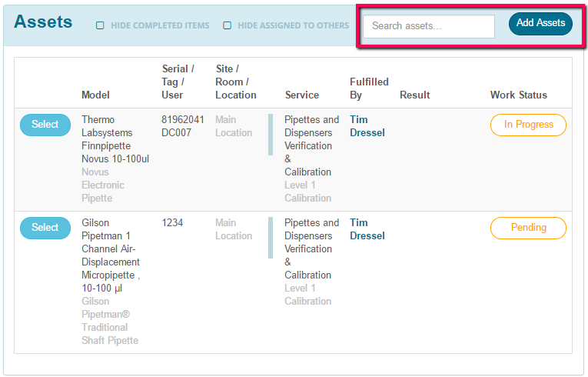The image size is (588, 377).
Task: Select the Gilson Pipetman asset
Action: click(45, 228)
